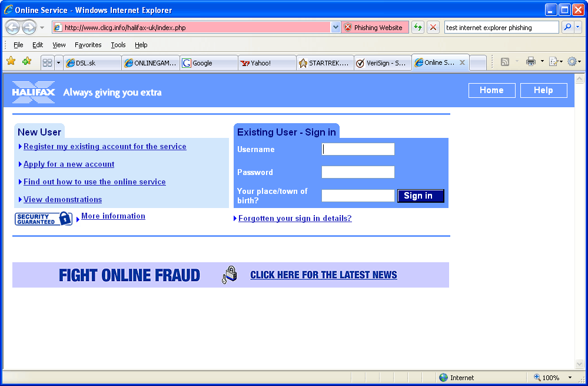Open Favorites Center star icon

tap(11, 61)
